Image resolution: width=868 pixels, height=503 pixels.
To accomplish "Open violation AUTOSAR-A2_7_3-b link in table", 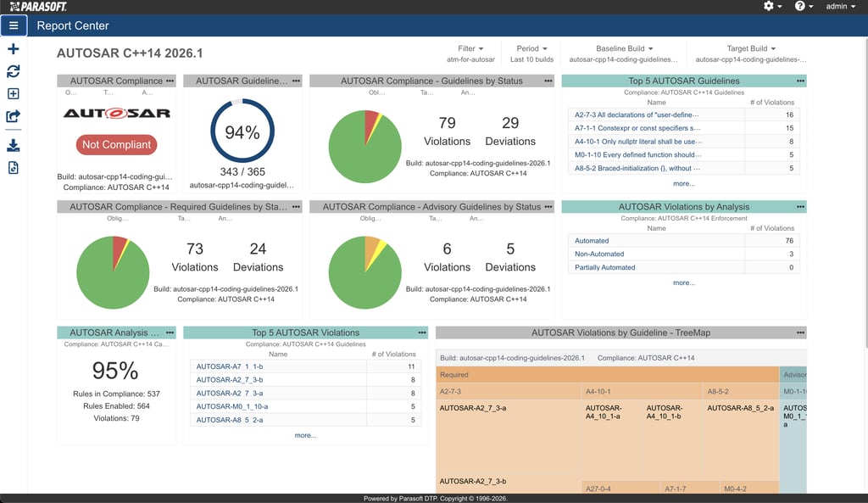I will (230, 380).
